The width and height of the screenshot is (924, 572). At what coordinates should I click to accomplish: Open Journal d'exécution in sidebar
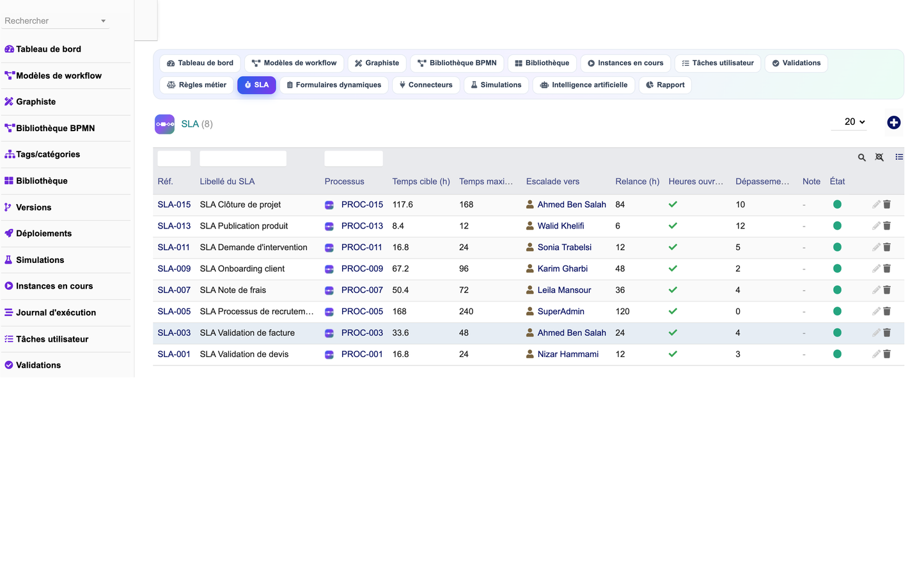tap(56, 313)
